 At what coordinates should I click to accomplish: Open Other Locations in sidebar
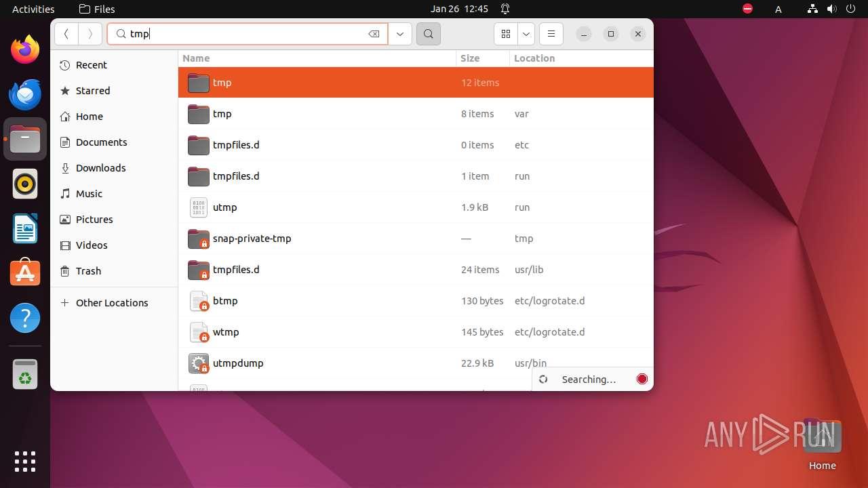coord(114,303)
